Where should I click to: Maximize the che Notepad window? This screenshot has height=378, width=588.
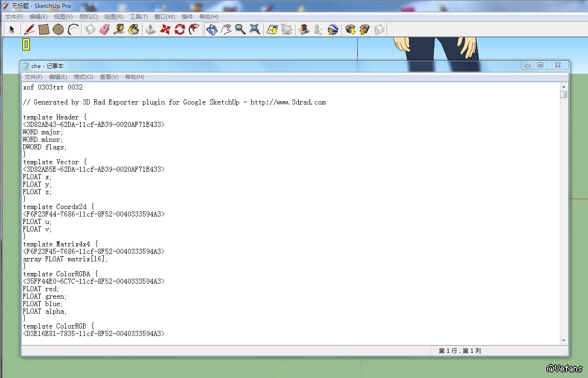540,65
